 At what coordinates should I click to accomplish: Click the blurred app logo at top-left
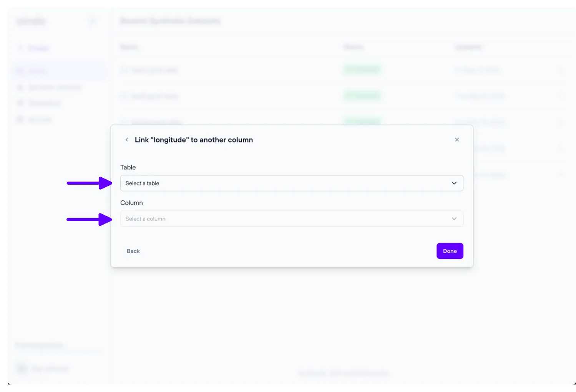click(x=31, y=21)
